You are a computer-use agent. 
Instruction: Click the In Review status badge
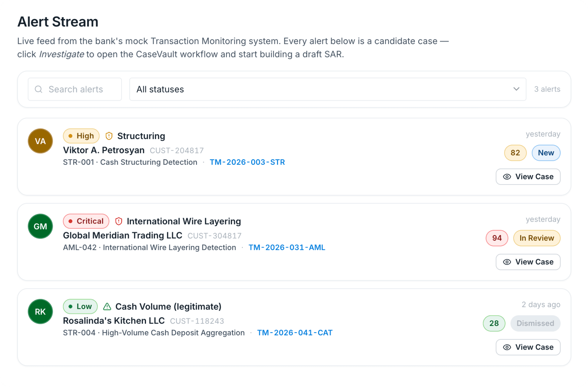537,238
